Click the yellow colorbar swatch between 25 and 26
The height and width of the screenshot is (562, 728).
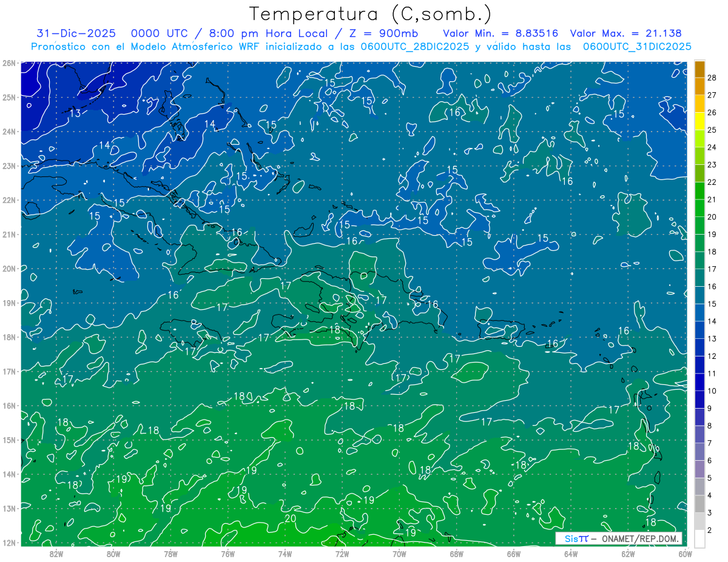pos(699,121)
